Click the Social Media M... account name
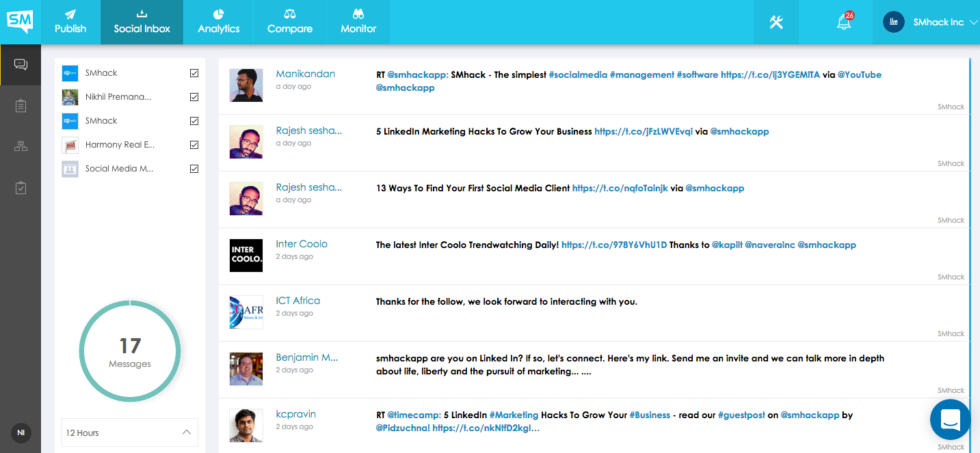The image size is (980, 453). (119, 169)
